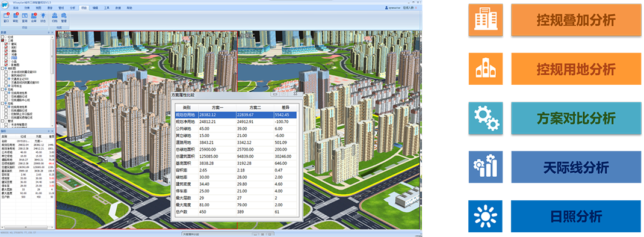
Task: Click the 状态 lightbulb icon
Action: coord(43,16)
